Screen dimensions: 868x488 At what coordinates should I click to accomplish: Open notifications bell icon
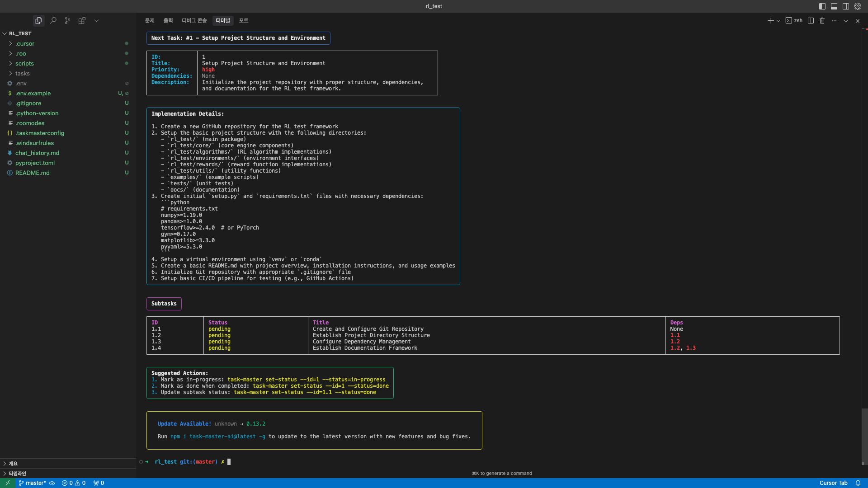pyautogui.click(x=858, y=483)
